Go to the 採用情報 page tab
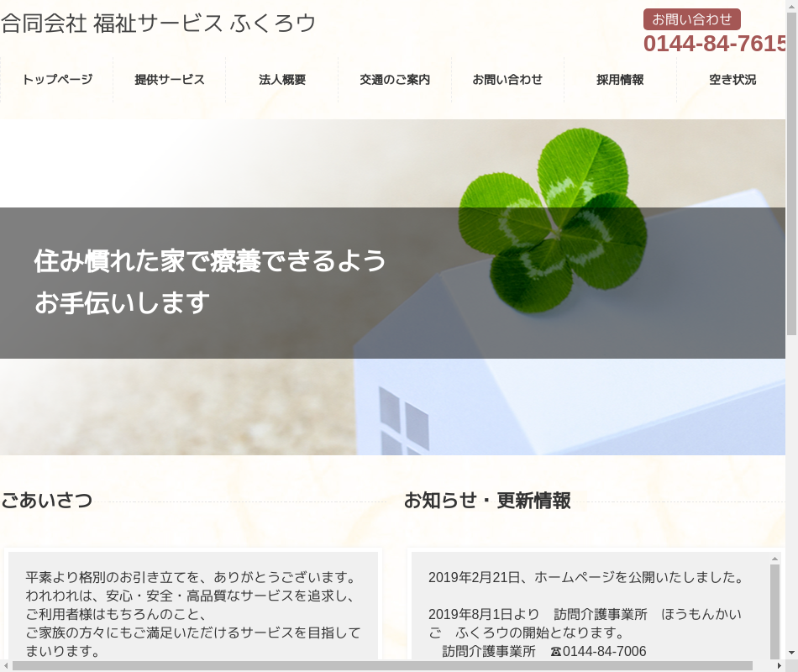Viewport: 798px width, 672px height. [620, 80]
